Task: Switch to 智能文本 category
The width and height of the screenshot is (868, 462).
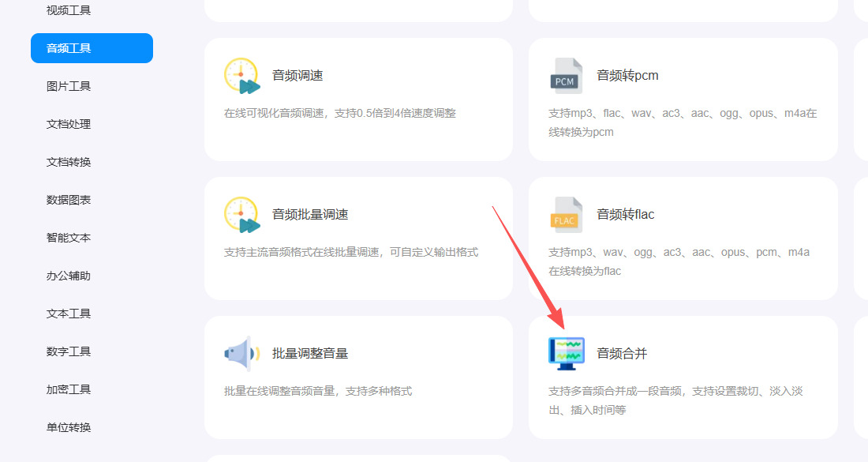Action: pyautogui.click(x=69, y=238)
